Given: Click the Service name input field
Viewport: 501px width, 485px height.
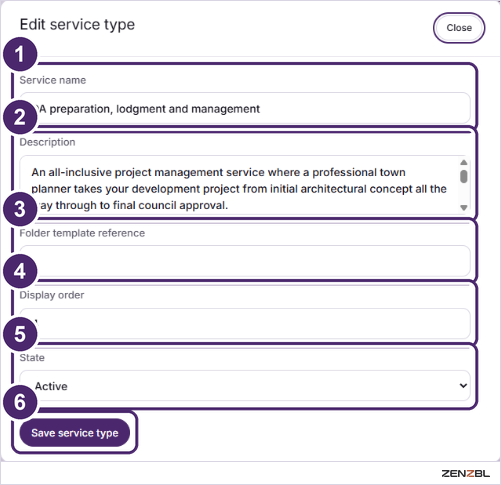Looking at the screenshot, I should [245, 109].
